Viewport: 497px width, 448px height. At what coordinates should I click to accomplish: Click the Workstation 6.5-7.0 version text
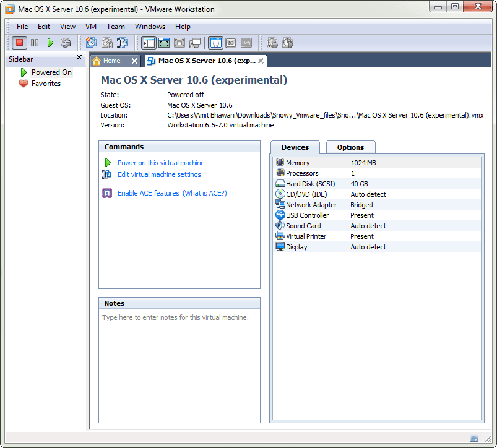pos(220,125)
